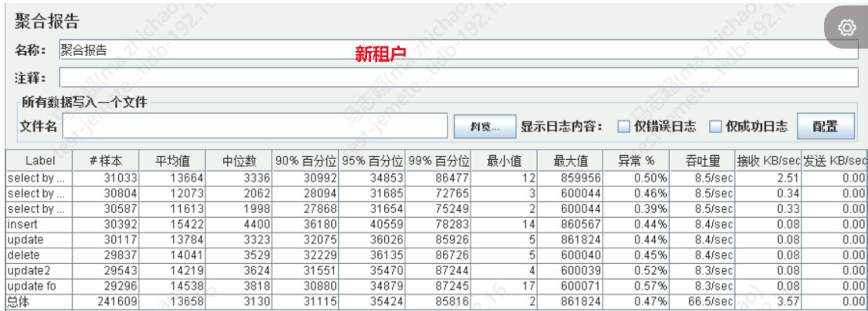868x311 pixels.
Task: Focus the 文件名 filename input field
Action: 254,126
